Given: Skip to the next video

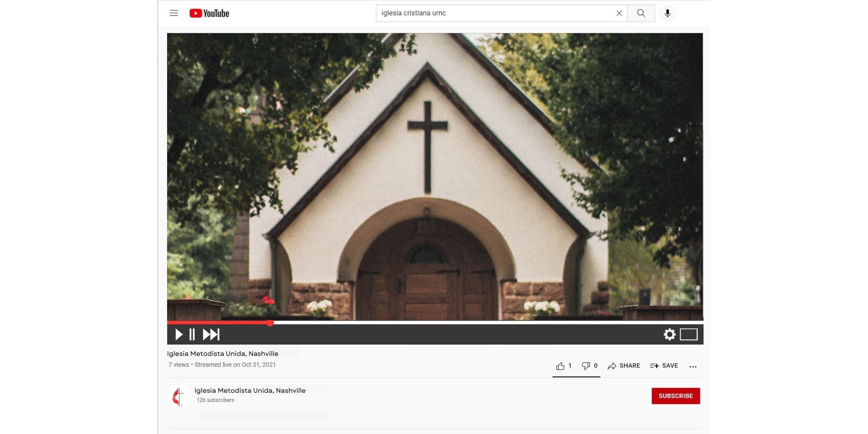Looking at the screenshot, I should click(211, 334).
